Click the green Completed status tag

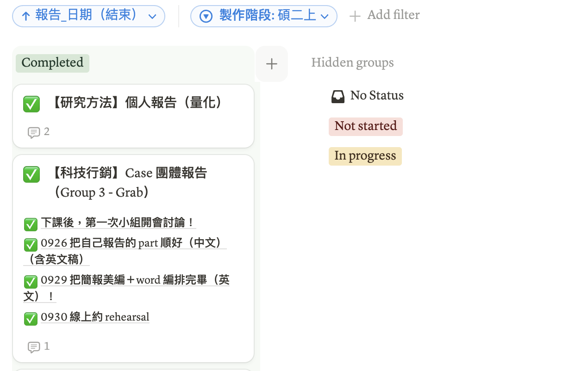[x=52, y=63]
